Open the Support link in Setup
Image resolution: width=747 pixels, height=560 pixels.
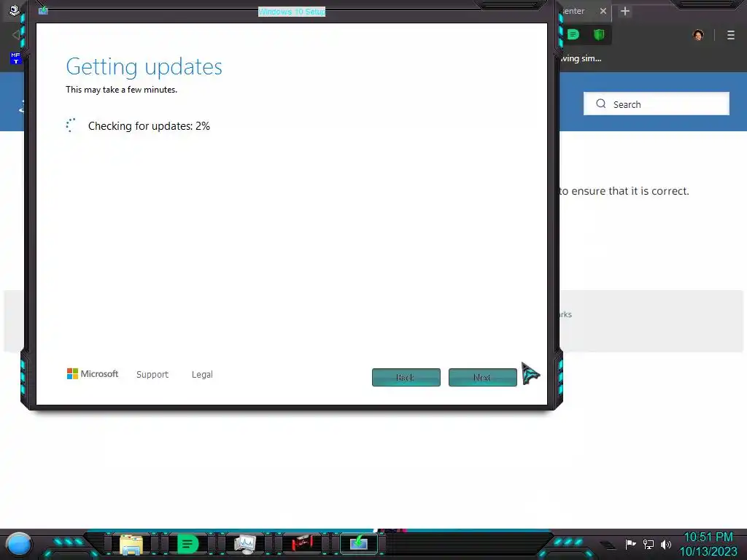152,374
